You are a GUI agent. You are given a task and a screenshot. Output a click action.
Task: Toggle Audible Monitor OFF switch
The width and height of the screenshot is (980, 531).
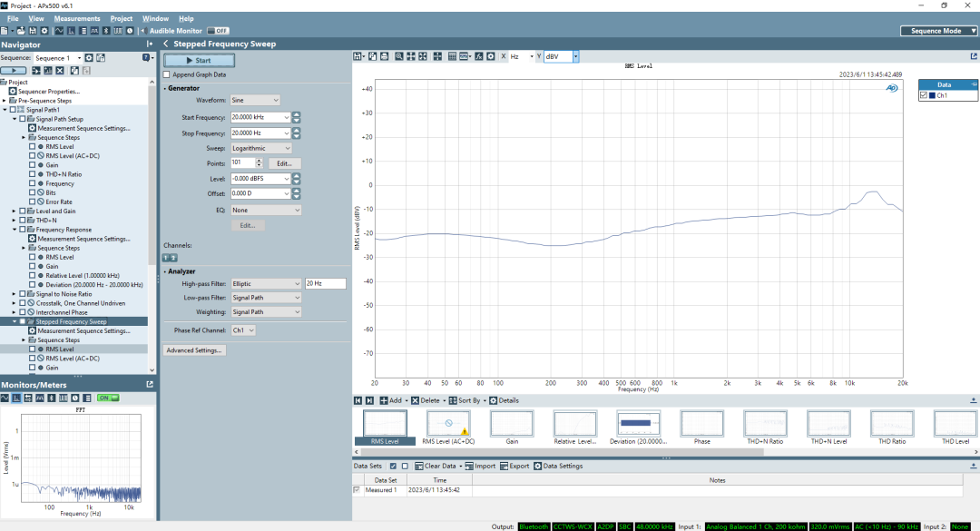point(218,31)
